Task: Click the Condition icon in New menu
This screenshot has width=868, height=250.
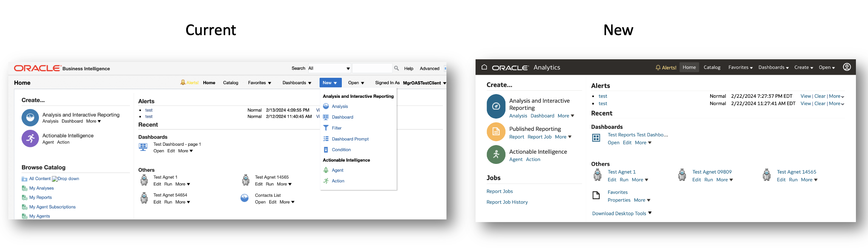Action: coord(326,150)
